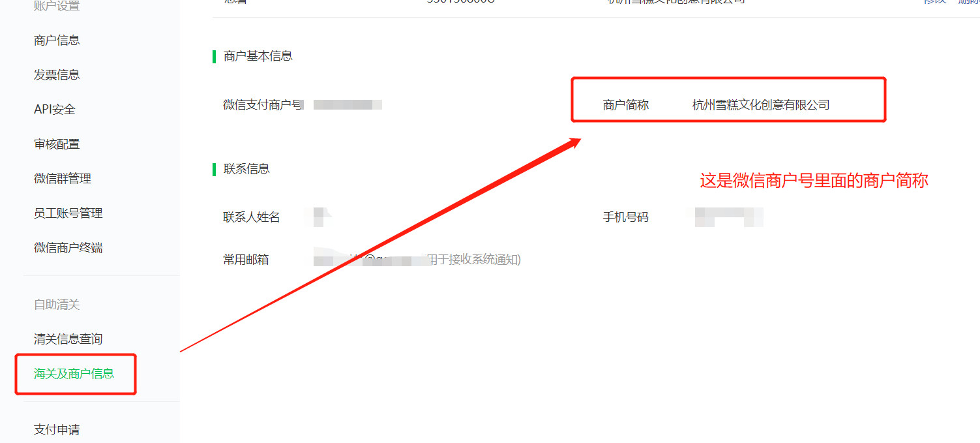Viewport: 980px width, 443px height.
Task: Select the API安全 menu item
Action: pos(55,110)
